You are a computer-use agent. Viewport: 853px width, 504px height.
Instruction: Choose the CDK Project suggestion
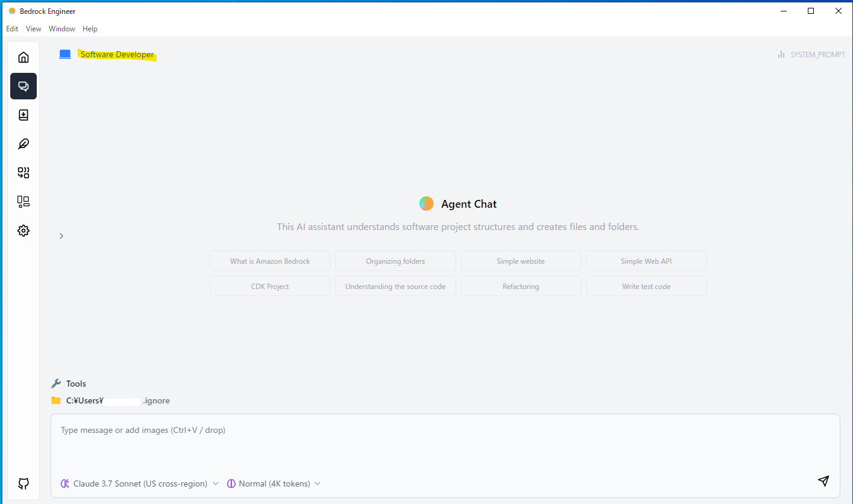point(270,286)
